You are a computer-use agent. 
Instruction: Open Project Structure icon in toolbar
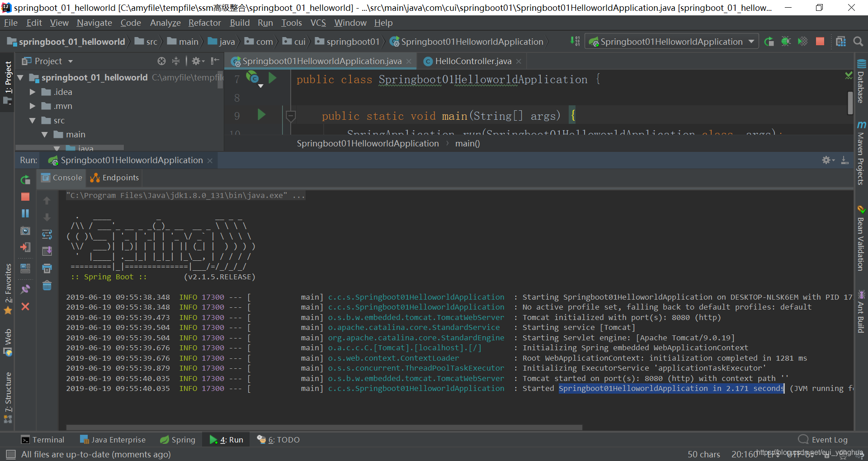tap(841, 42)
